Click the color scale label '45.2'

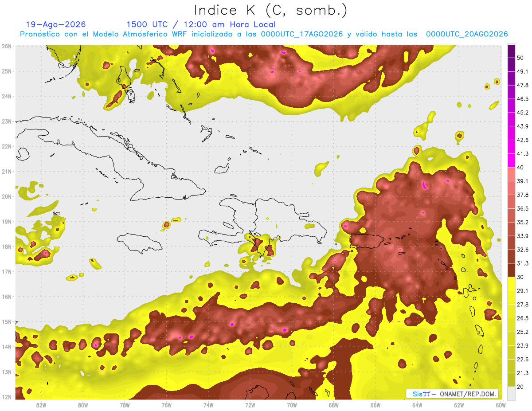coord(523,113)
